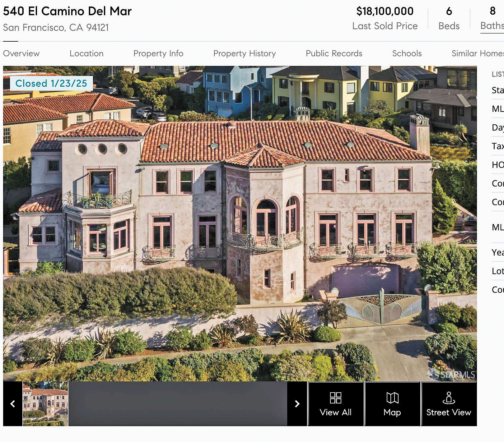The image size is (504, 442).
Task: Open Street View person icon
Action: click(449, 398)
